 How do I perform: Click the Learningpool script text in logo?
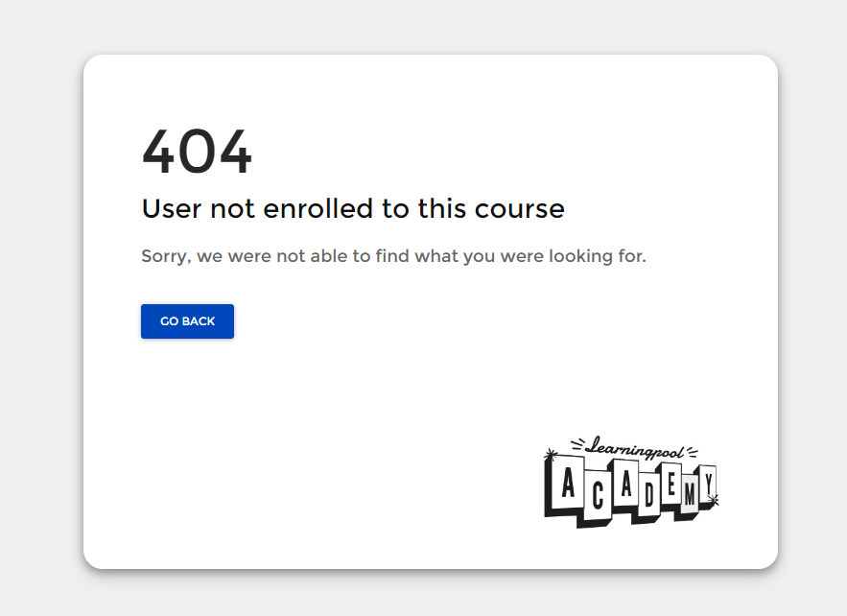coord(635,448)
